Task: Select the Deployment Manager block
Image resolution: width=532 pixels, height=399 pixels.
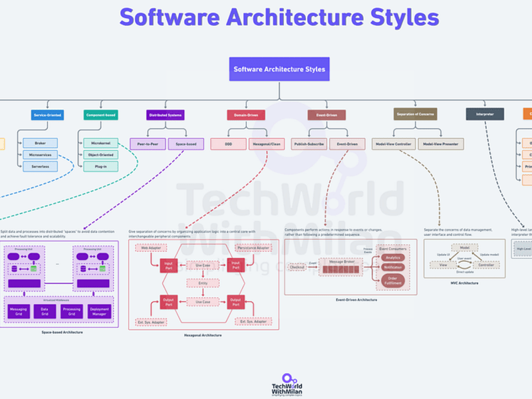Action: coord(99,311)
